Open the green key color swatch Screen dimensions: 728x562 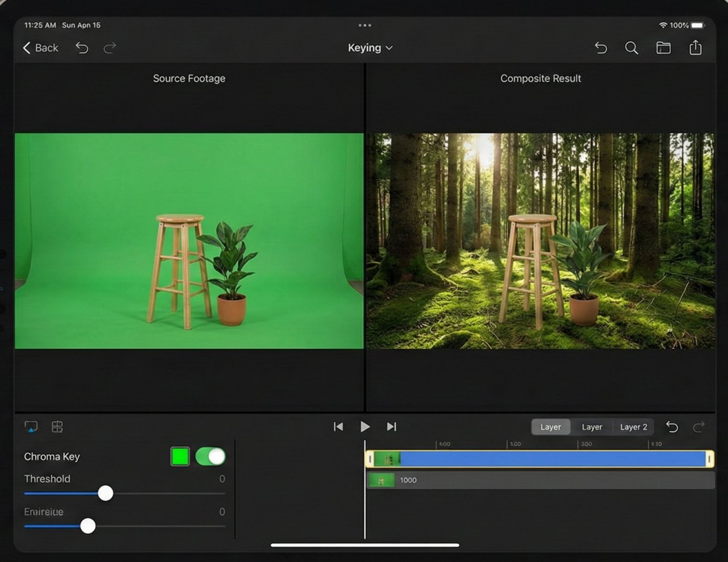click(x=180, y=456)
